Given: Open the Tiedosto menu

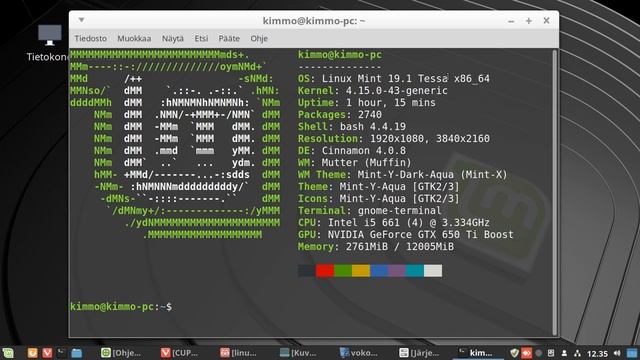Looking at the screenshot, I should point(91,38).
